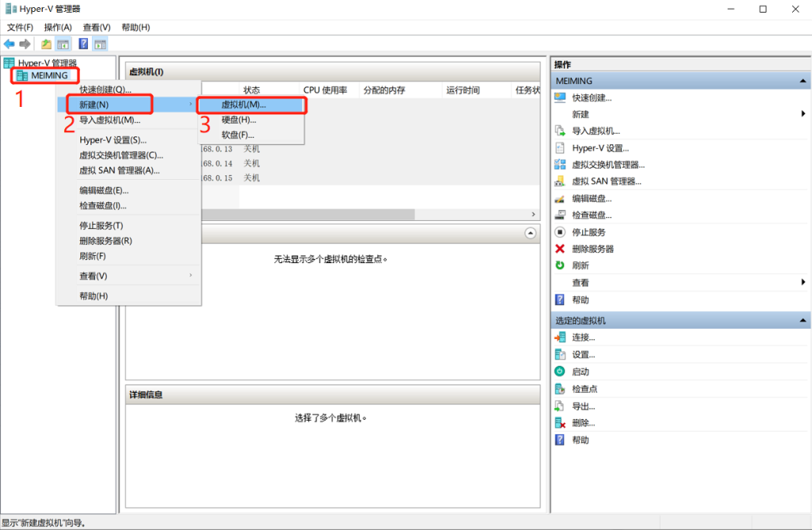
Task: Choose 快速创建(Q)... from context menu
Action: click(128, 90)
